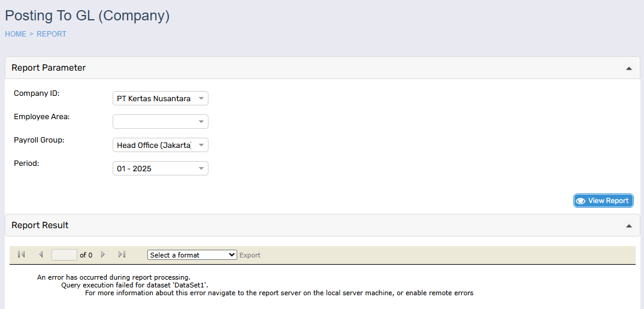Open the Select a format dropdown
The image size is (644, 309).
(192, 255)
